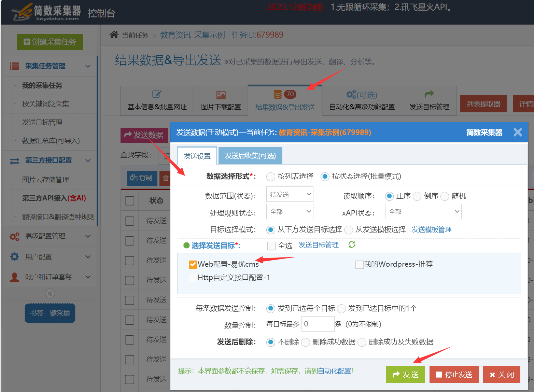
Task: Click the 复制 button
Action: (x=142, y=178)
